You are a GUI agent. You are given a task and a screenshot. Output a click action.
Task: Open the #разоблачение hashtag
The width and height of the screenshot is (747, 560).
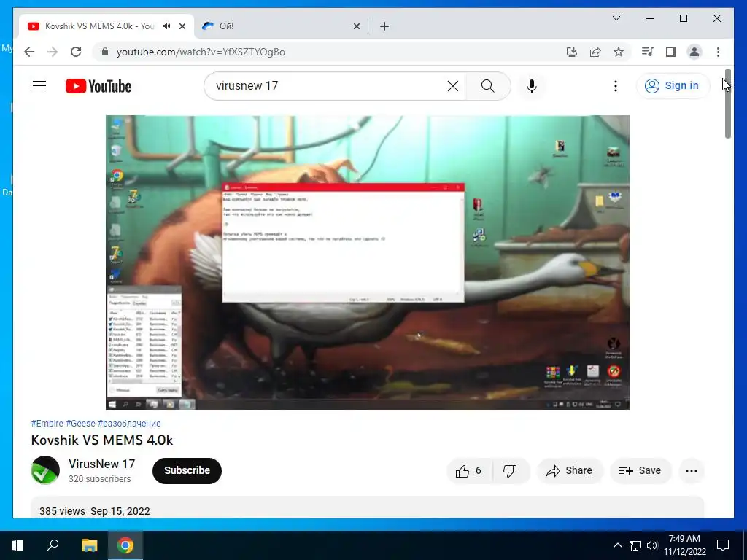(129, 424)
